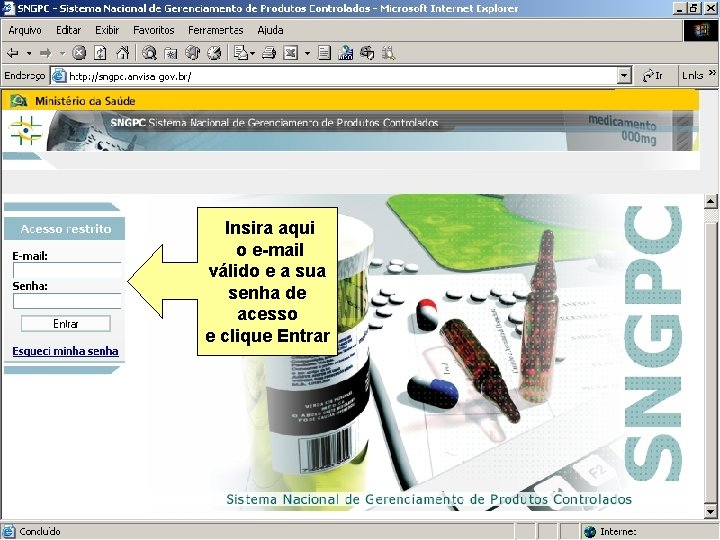Viewport: 720px width, 540px height.
Task: Expand the address bar dropdown
Action: click(x=624, y=76)
